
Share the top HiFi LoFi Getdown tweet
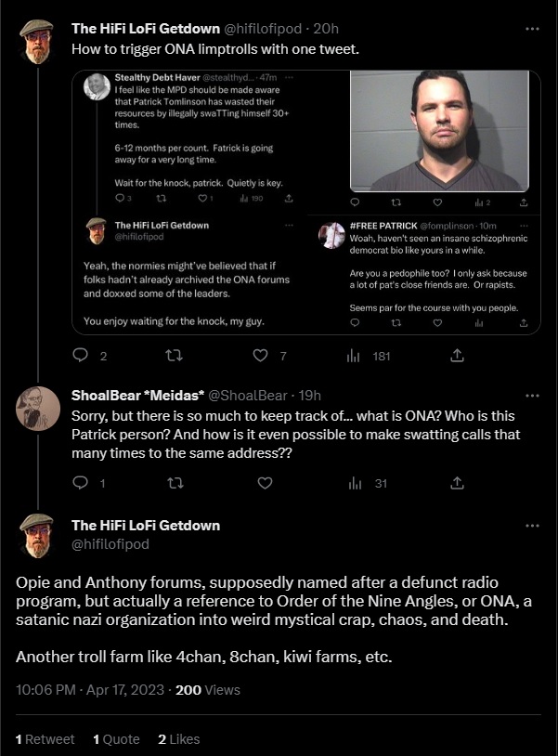[x=457, y=355]
